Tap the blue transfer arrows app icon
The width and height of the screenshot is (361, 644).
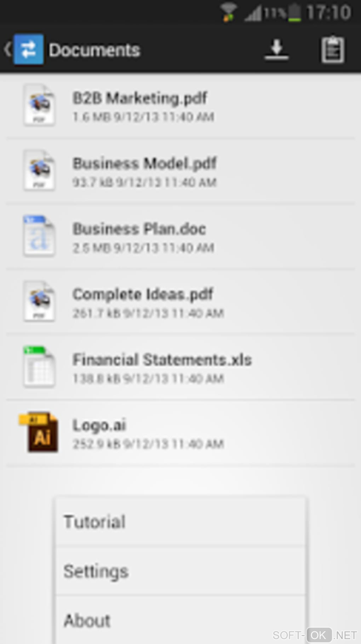[x=29, y=49]
